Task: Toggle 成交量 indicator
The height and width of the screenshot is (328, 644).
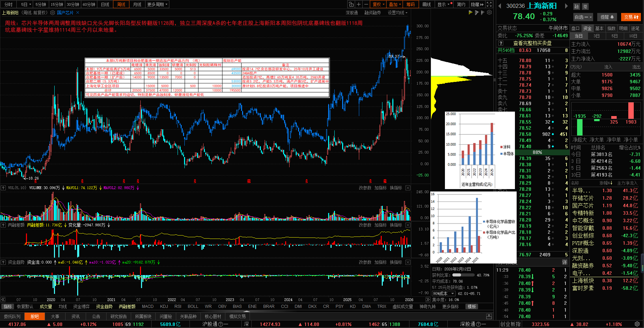Action: click(x=46, y=306)
